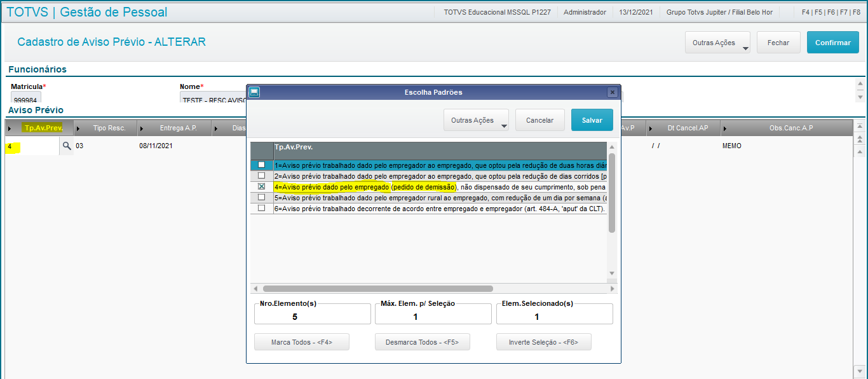Uncheck option 4 aviso prévio dado pelo empregado
Screen dimensions: 868x379
[261, 186]
